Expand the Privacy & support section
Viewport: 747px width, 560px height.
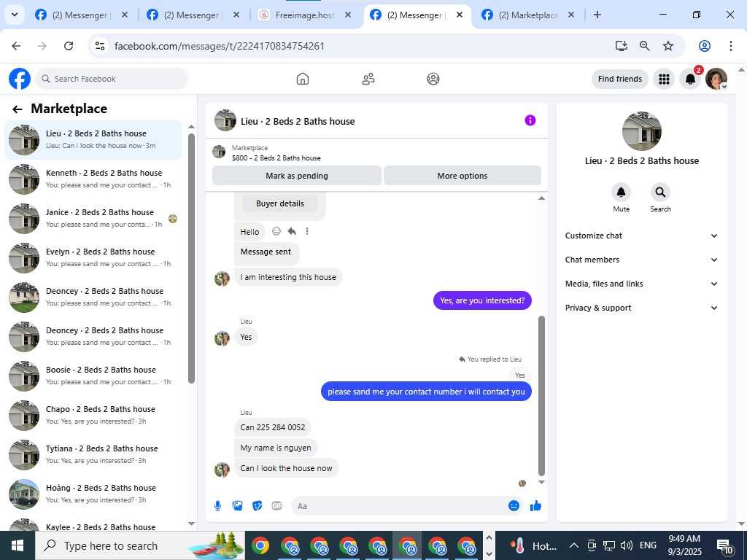(x=641, y=308)
